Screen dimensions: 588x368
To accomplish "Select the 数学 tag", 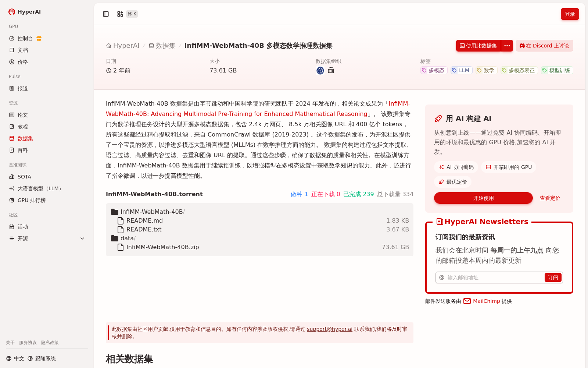I will (486, 70).
